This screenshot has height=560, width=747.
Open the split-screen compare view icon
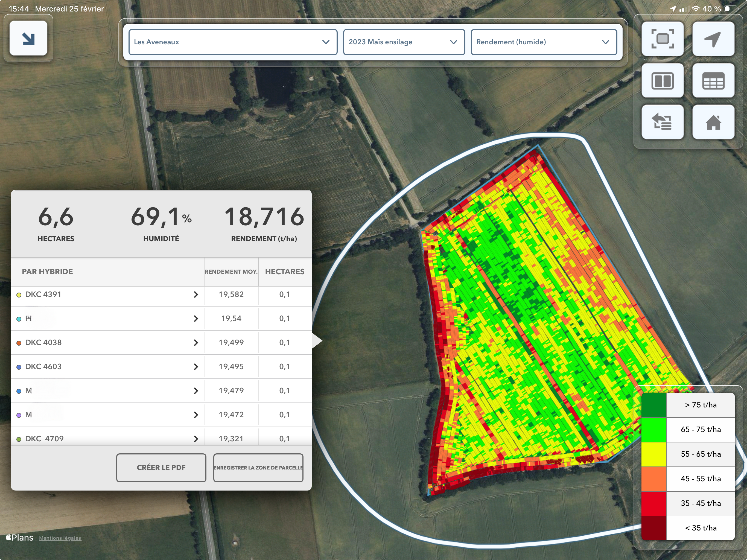(662, 81)
